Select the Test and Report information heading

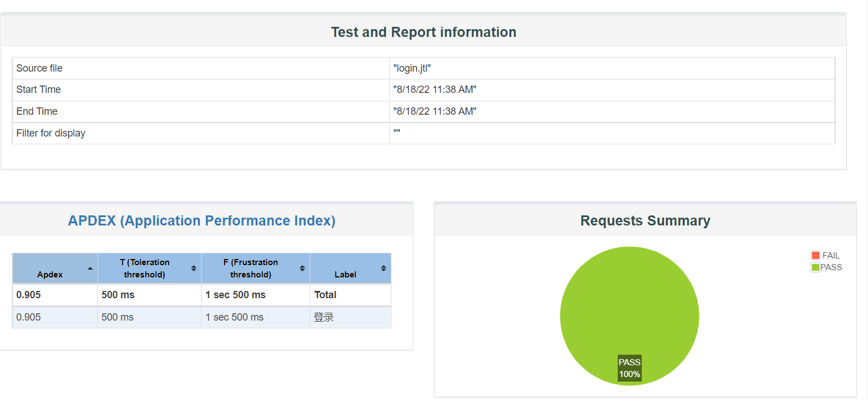(423, 32)
